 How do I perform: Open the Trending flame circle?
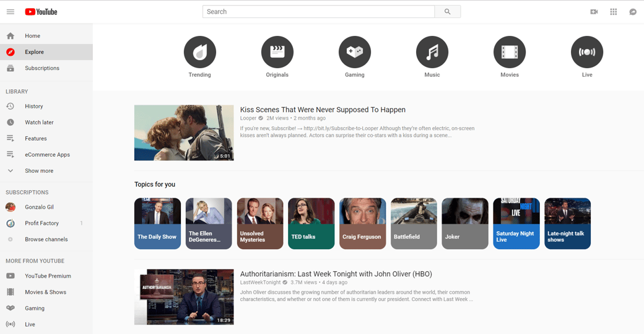pos(199,52)
